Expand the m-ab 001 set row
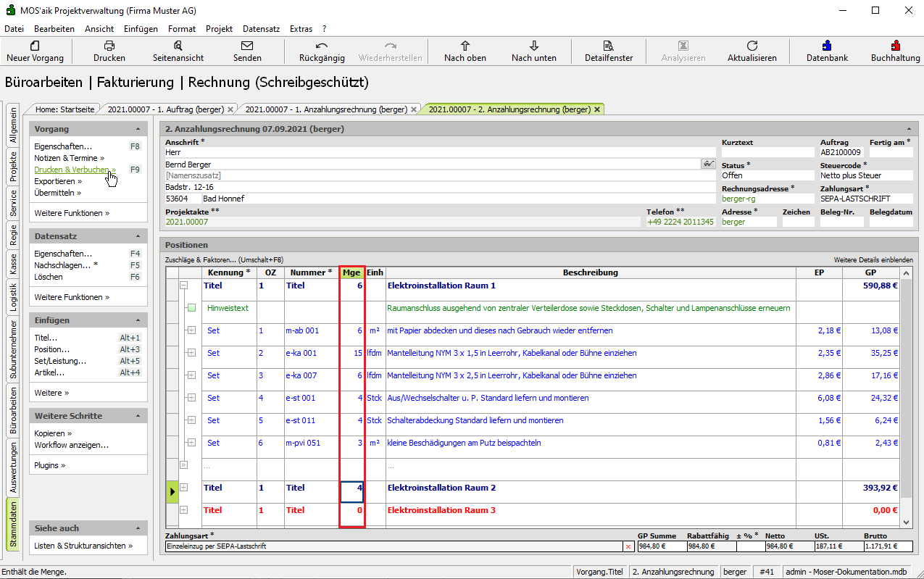Image resolution: width=924 pixels, height=579 pixels. tap(191, 330)
